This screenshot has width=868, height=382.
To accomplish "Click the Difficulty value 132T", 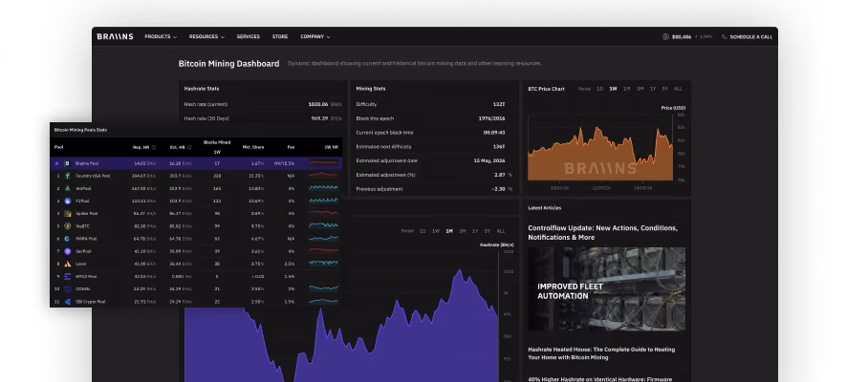I will pyautogui.click(x=499, y=104).
